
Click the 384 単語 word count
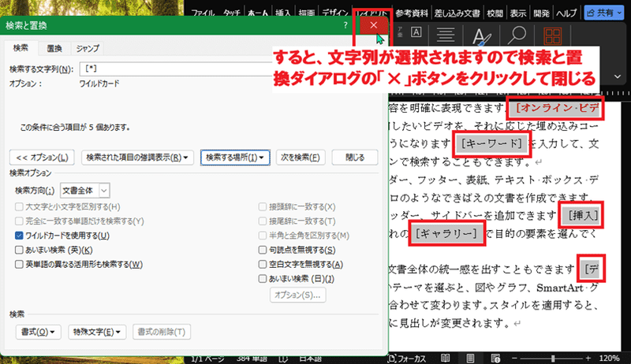tap(252, 358)
